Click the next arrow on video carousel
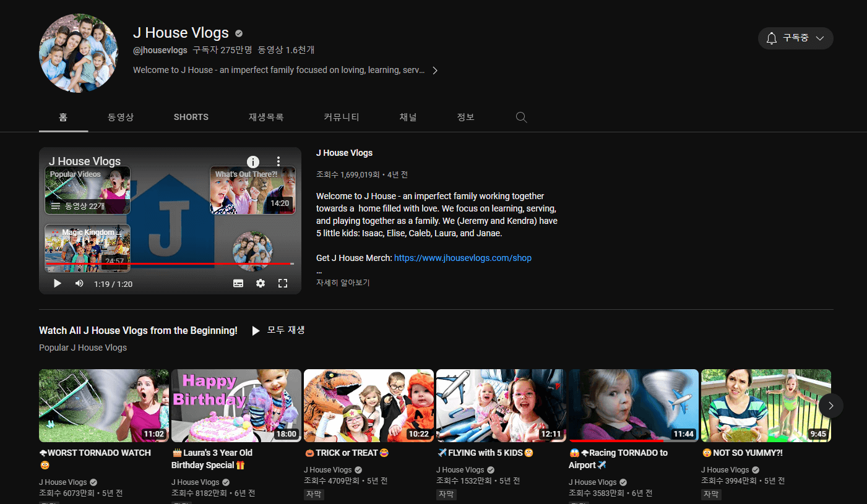 (831, 406)
